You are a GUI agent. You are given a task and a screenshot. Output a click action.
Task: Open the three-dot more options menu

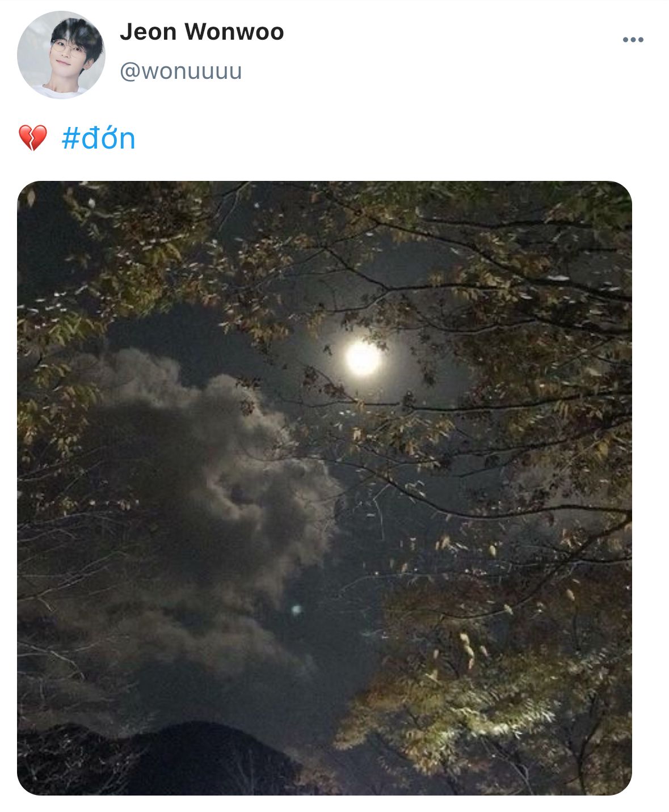tap(633, 40)
